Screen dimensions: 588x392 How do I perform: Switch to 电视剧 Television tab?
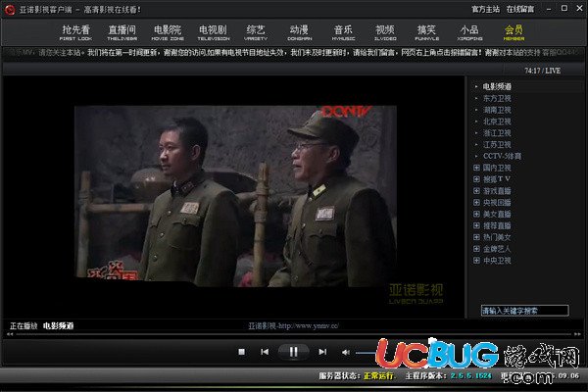pos(214,32)
